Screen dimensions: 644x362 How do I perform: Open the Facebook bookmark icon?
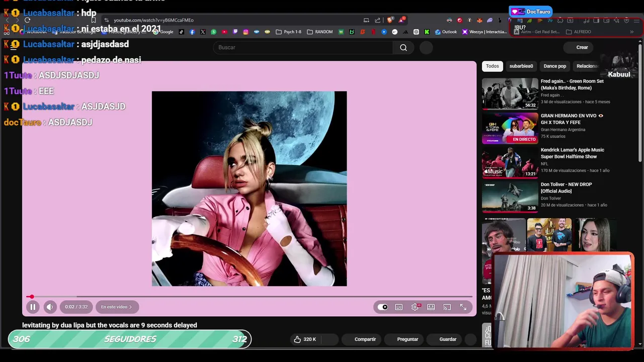coord(192,32)
